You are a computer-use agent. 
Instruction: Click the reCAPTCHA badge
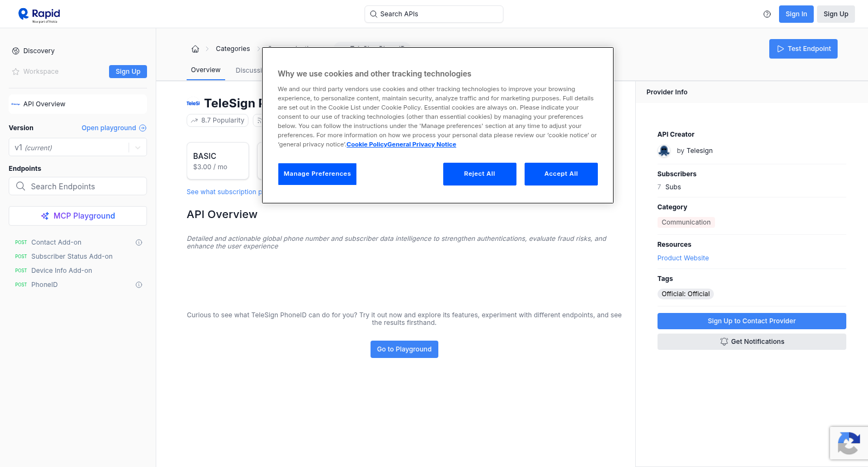[x=849, y=443]
